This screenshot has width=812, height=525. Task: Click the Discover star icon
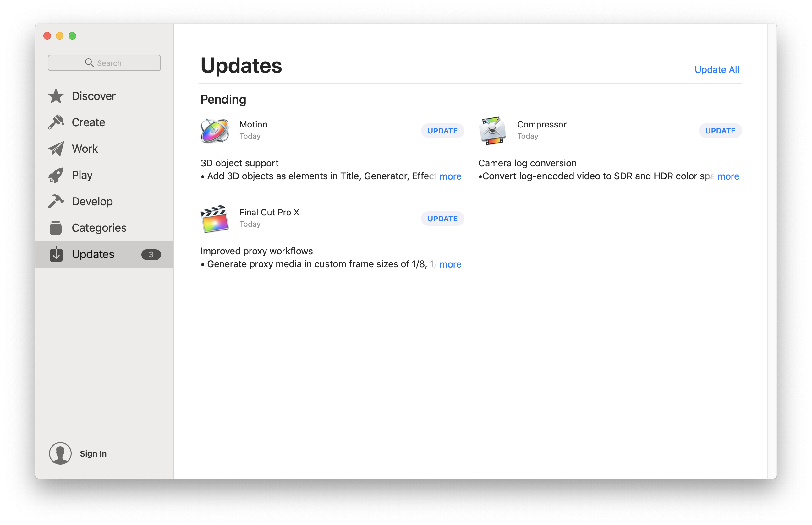coord(56,96)
